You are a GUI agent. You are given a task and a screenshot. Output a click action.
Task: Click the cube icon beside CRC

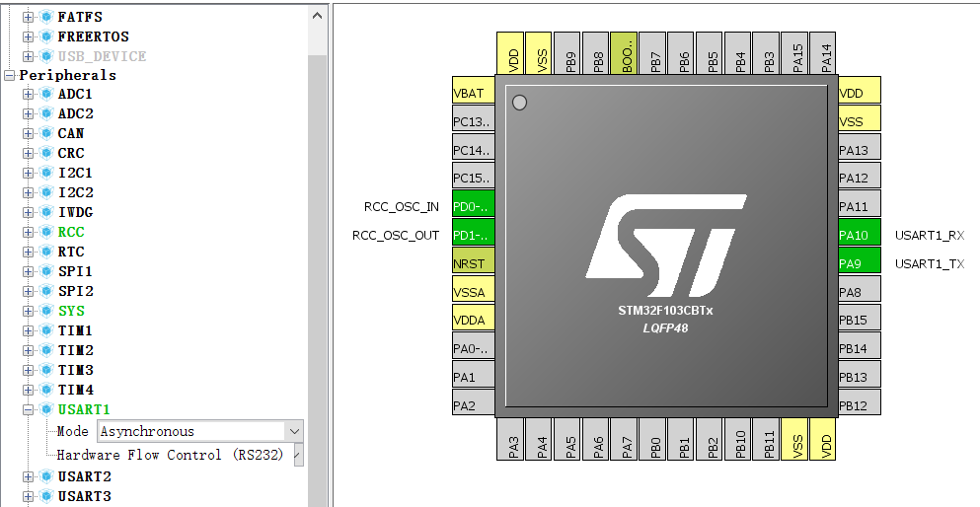(45, 153)
